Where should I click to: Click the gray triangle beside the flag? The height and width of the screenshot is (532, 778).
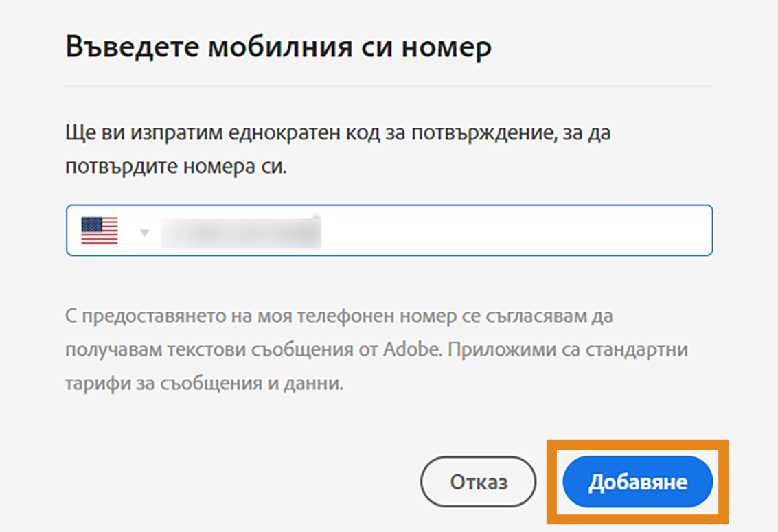coord(144,232)
